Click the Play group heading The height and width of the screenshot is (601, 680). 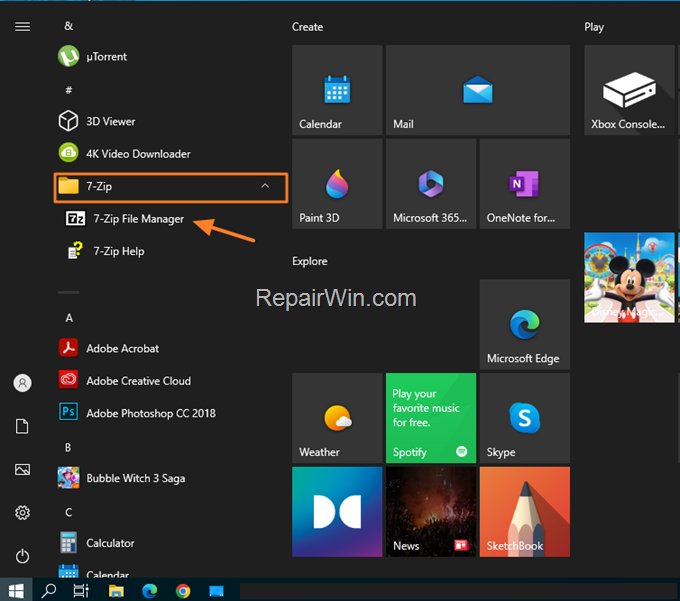coord(594,27)
